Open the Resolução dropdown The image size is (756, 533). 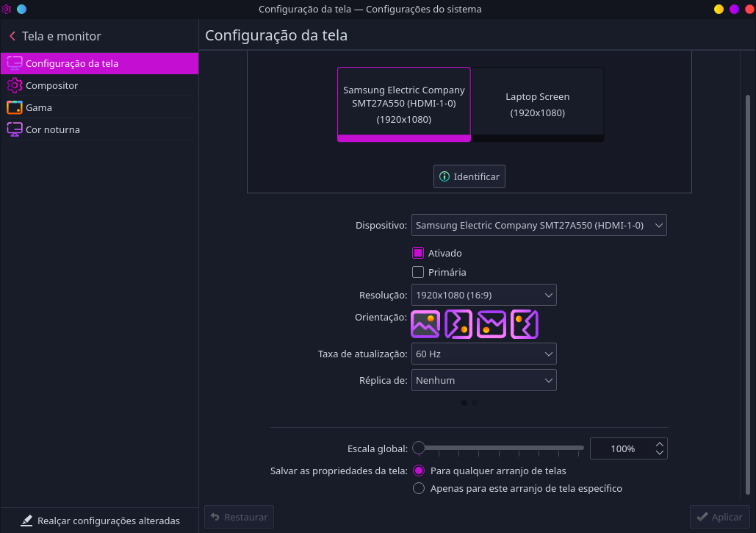(x=483, y=295)
